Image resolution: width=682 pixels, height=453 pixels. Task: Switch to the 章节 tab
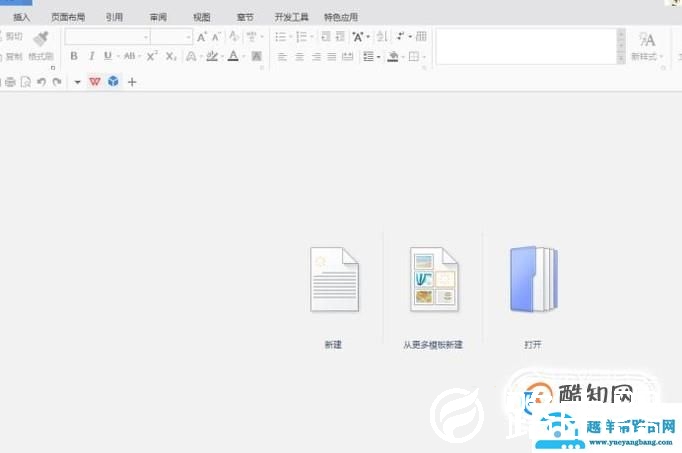point(245,17)
